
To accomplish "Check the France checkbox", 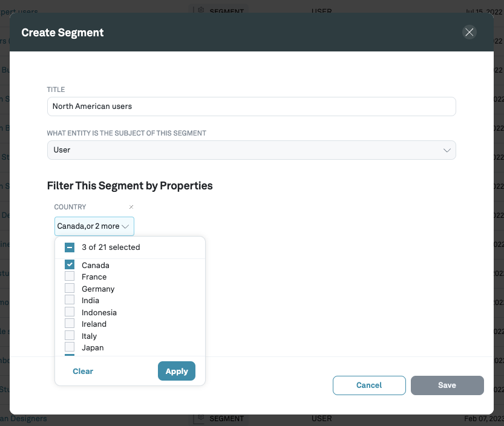I will 69,277.
